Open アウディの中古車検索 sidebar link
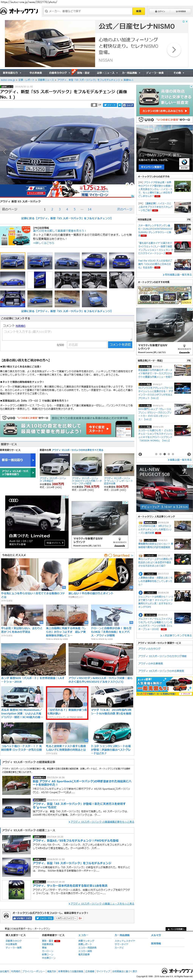Image resolution: width=193 pixels, height=980 pixels. [x=150, y=664]
